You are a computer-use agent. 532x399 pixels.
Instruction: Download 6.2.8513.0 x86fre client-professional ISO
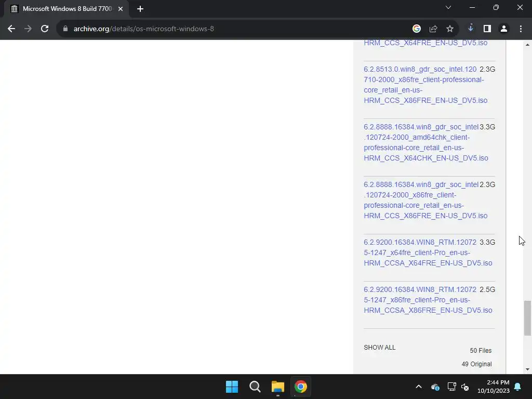pyautogui.click(x=425, y=85)
